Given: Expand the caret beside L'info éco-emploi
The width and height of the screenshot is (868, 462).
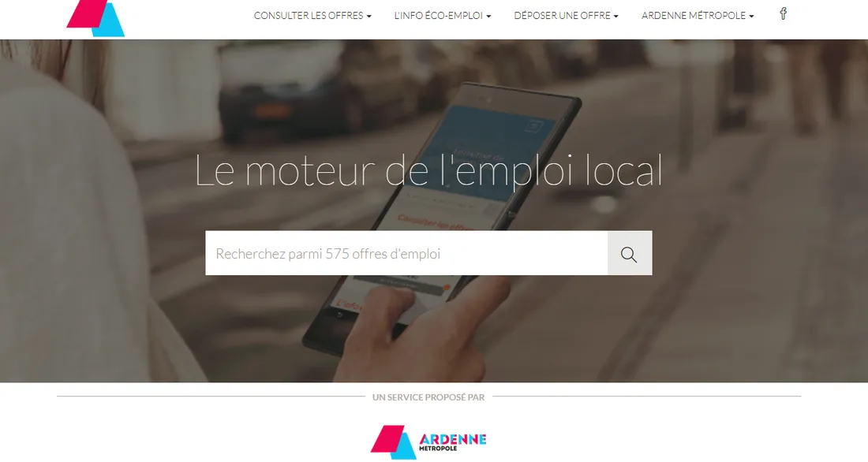Looking at the screenshot, I should (488, 17).
